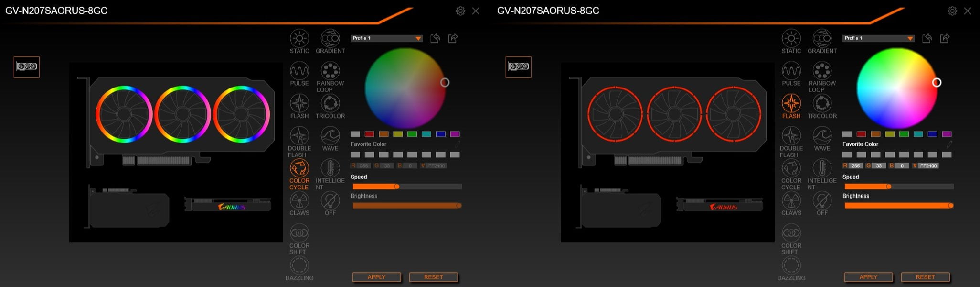Pick the yellow preset swatch in right window
980x287 pixels.
(x=890, y=134)
